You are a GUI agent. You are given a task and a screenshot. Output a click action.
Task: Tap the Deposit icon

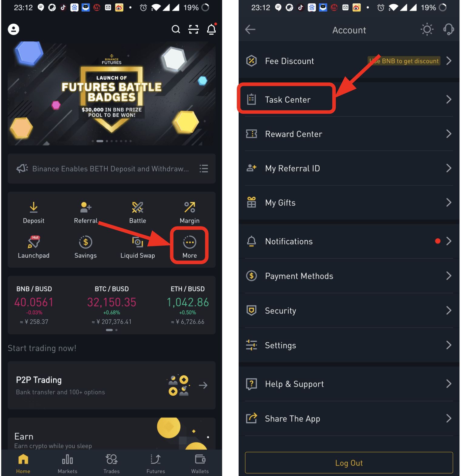[x=34, y=207]
